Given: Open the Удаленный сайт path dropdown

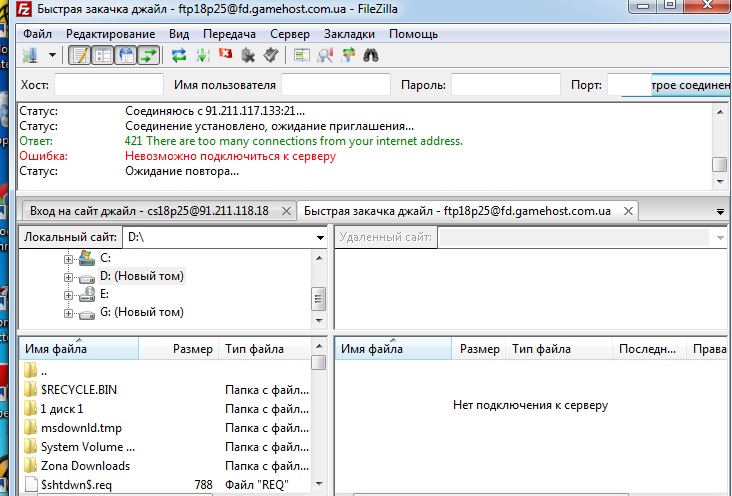Looking at the screenshot, I should coord(719,237).
